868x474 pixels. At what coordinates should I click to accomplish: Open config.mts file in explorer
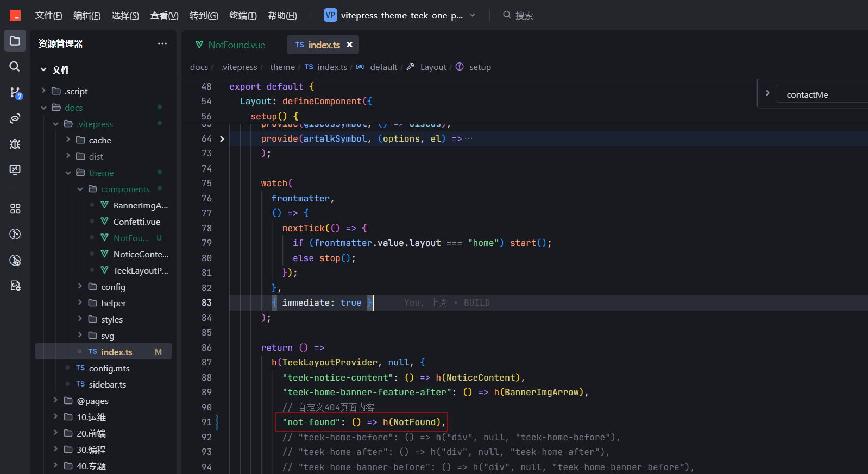click(x=109, y=368)
